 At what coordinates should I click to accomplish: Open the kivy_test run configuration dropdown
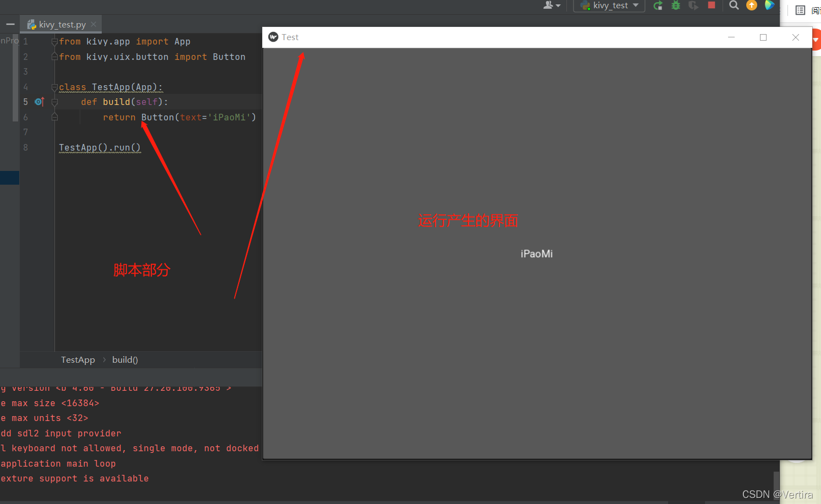coord(609,5)
